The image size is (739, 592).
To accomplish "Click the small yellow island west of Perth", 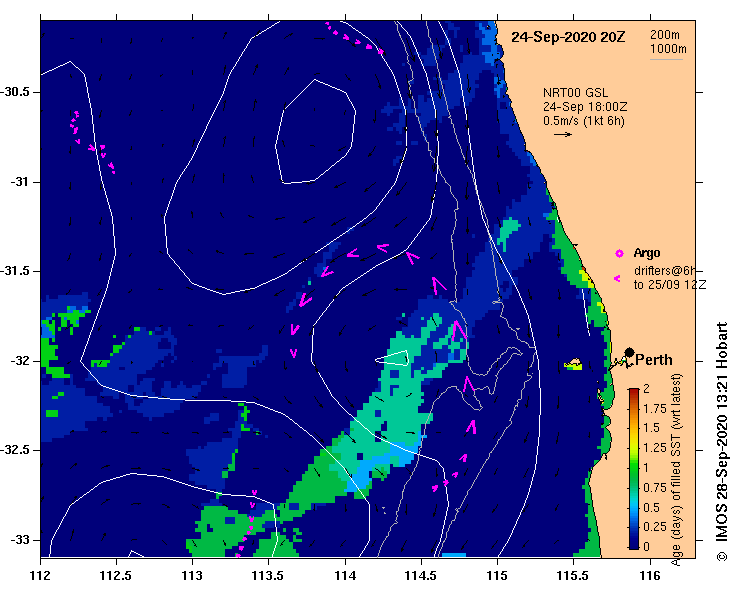I will (x=574, y=364).
